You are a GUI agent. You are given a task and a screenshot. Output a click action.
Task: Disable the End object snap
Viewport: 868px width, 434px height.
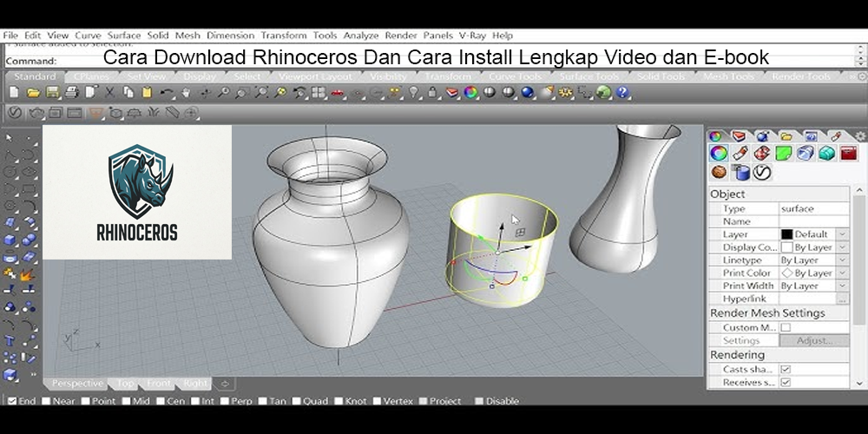12,401
